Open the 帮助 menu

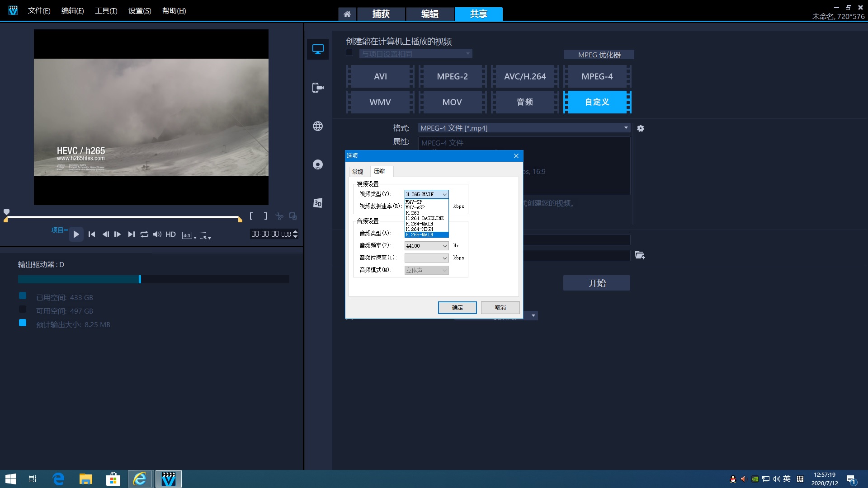click(174, 11)
